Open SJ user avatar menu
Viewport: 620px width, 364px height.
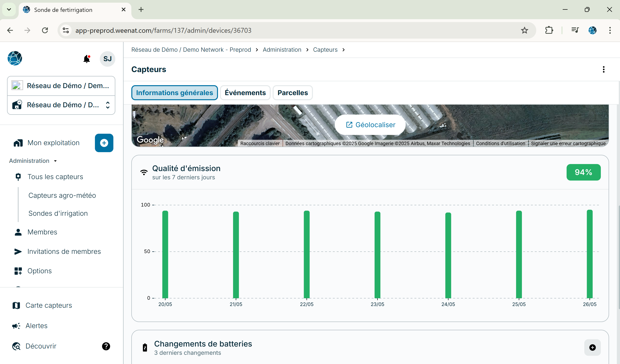click(x=107, y=59)
